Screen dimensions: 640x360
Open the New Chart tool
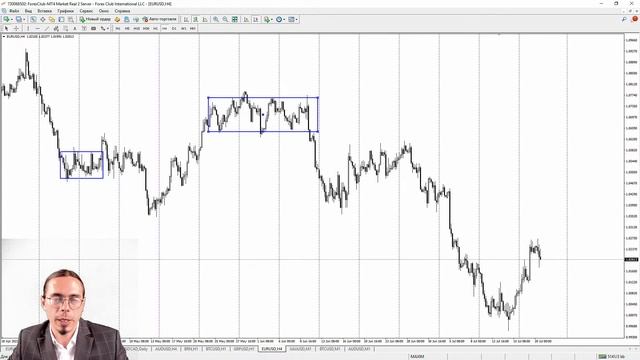pos(6,19)
